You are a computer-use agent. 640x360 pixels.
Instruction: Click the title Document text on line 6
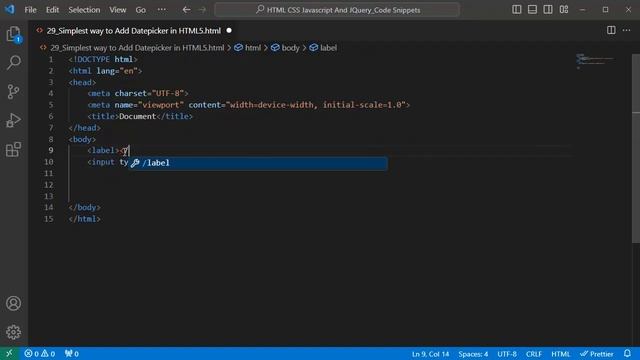[137, 116]
